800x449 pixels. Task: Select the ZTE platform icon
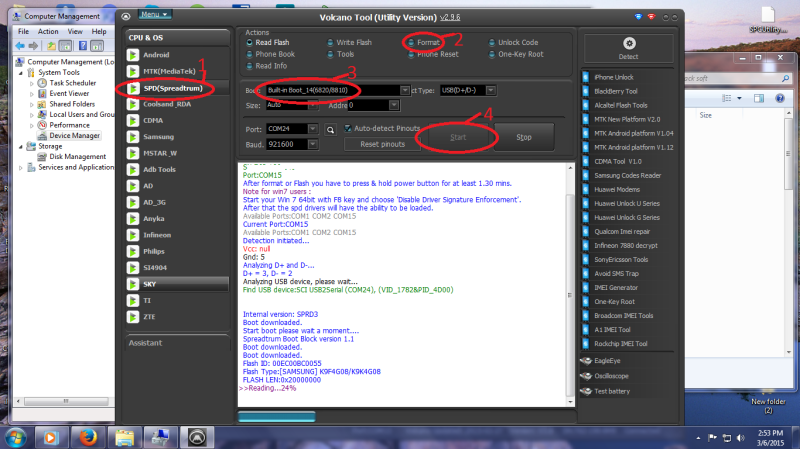133,317
